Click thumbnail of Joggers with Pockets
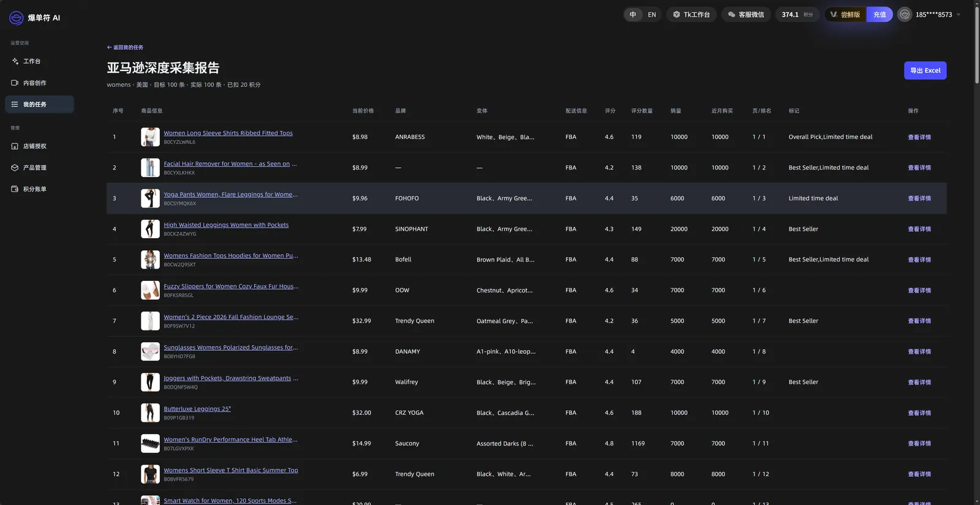 pos(150,382)
